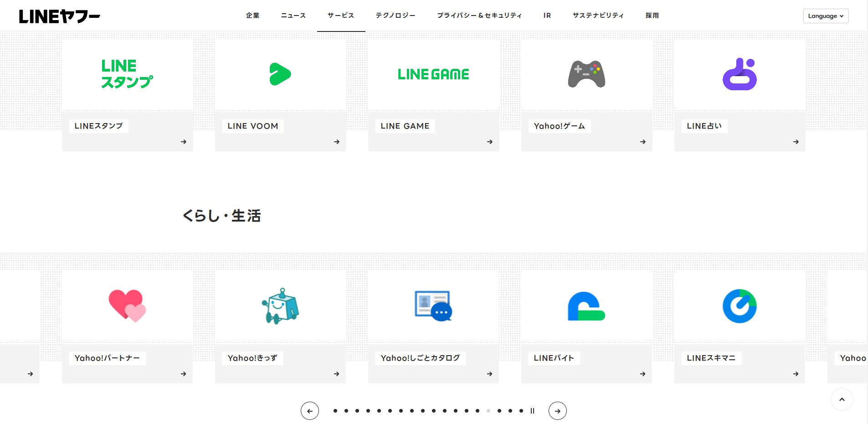868x424 pixels.
Task: Click the LINEバイト logo icon
Action: coord(586,306)
